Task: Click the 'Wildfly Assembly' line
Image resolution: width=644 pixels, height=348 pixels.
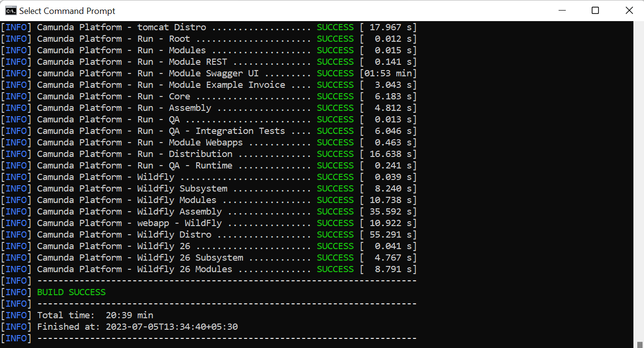Action: click(209, 212)
